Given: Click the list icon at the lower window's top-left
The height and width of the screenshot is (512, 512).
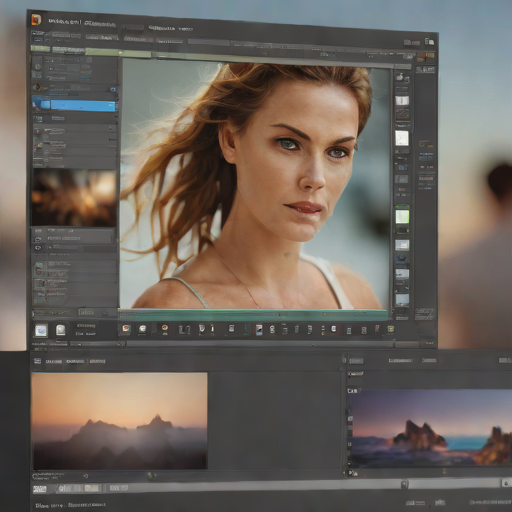Looking at the screenshot, I should [38, 361].
